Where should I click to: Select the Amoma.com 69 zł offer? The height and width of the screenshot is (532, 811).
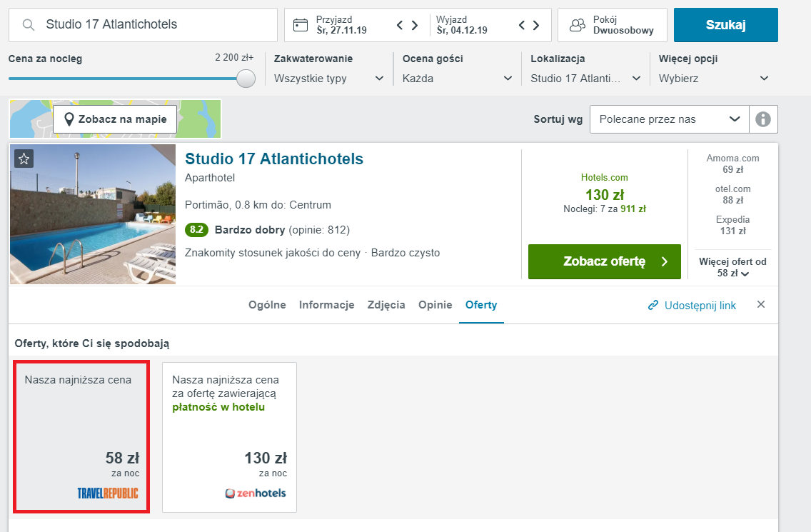[x=732, y=164]
